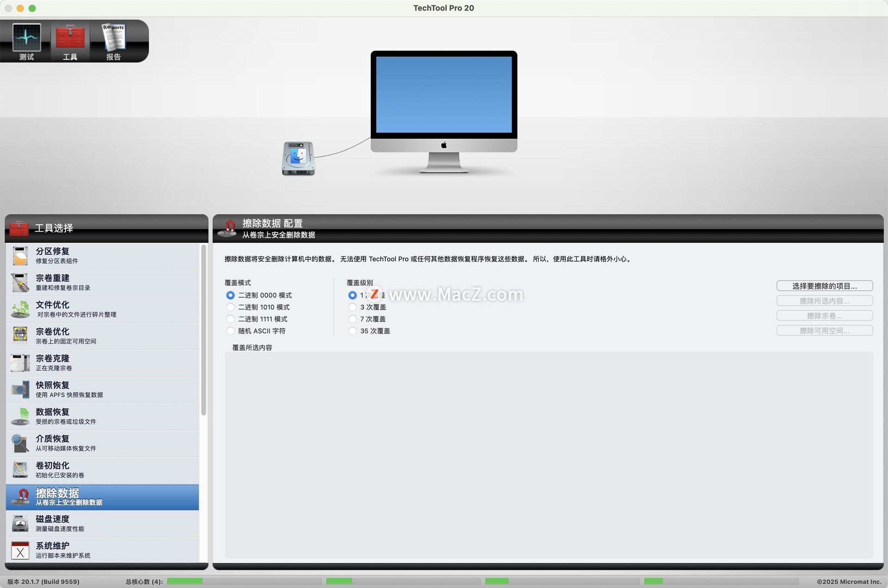888x588 pixels.
Task: Click the iMac computer image
Action: (x=444, y=111)
